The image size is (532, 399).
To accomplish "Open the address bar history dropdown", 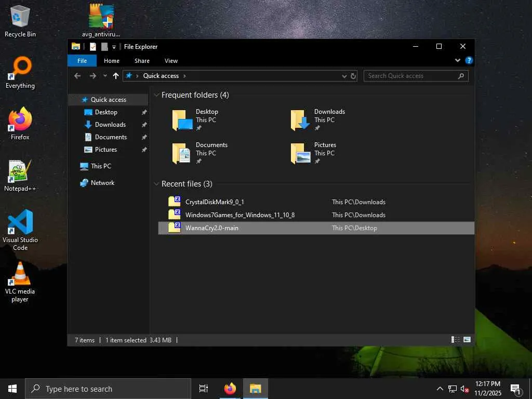I will point(344,76).
